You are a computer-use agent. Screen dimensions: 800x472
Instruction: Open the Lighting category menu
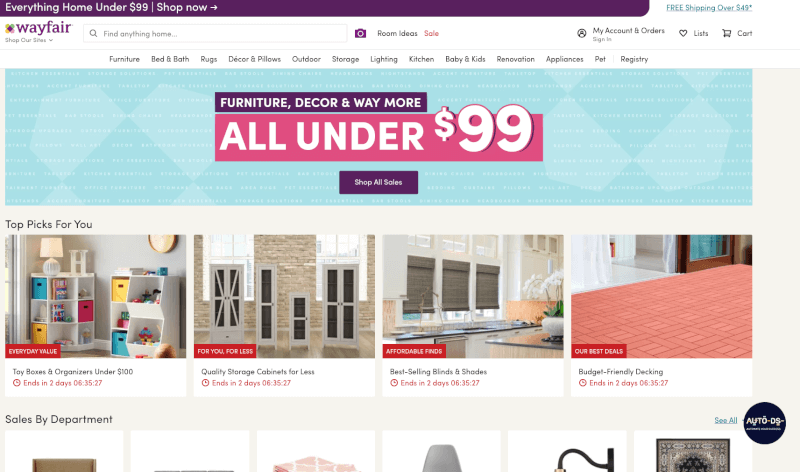[x=384, y=59]
